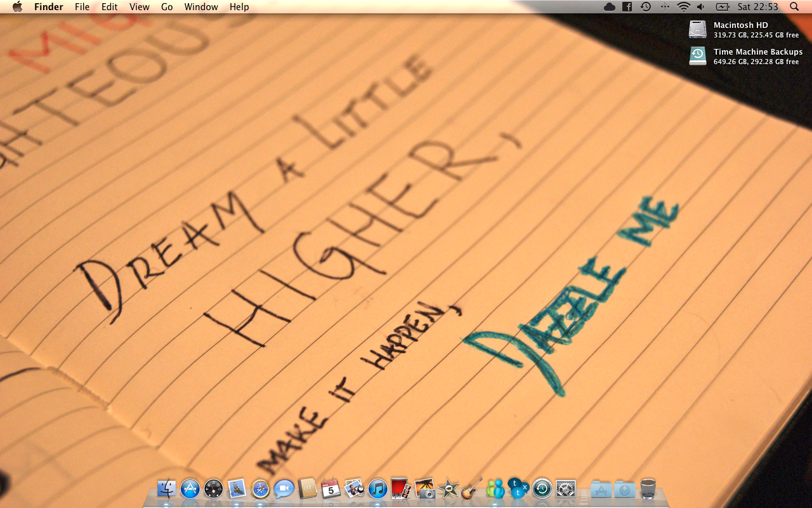Screen dimensions: 812x508
Task: Open the Mail app stamp icon
Action: click(237, 488)
